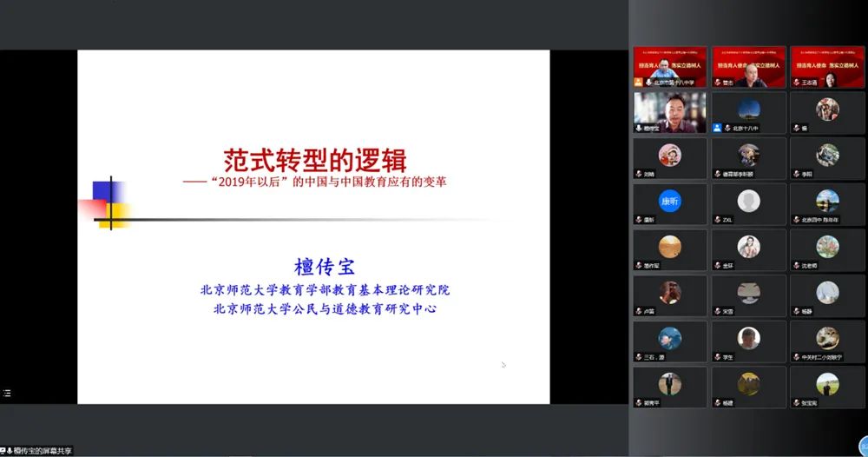Click the screen share icon in bottom-left label
The width and height of the screenshot is (868, 457).
pyautogui.click(x=4, y=451)
